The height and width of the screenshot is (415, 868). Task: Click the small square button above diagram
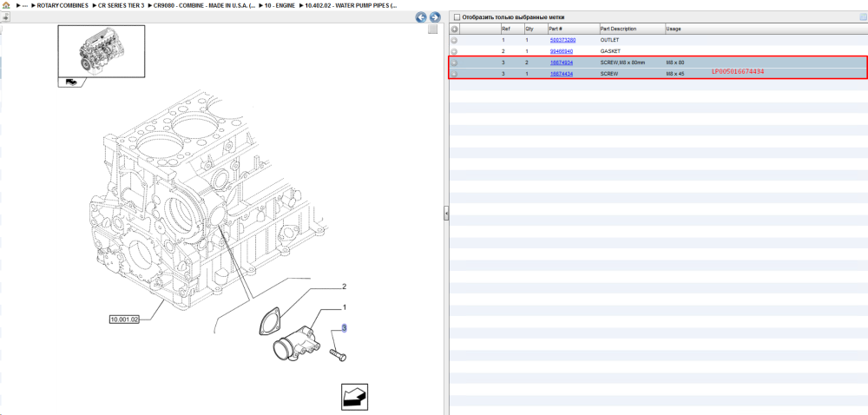[433, 30]
